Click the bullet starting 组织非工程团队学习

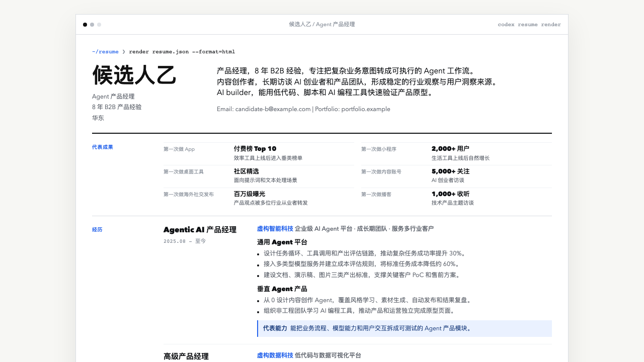359,311
